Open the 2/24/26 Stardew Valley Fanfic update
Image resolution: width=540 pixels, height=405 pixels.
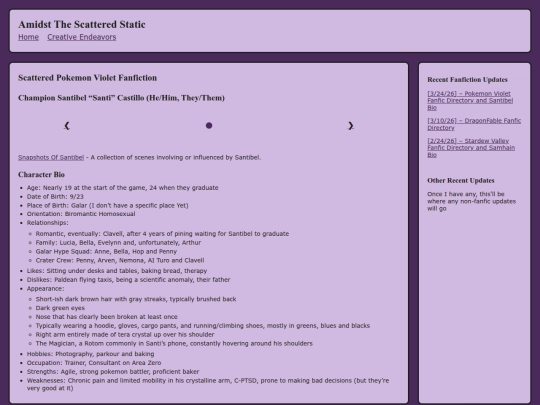pos(471,148)
